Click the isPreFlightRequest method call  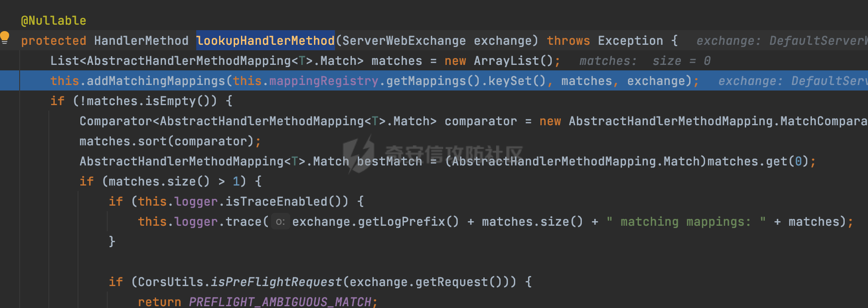276,282
